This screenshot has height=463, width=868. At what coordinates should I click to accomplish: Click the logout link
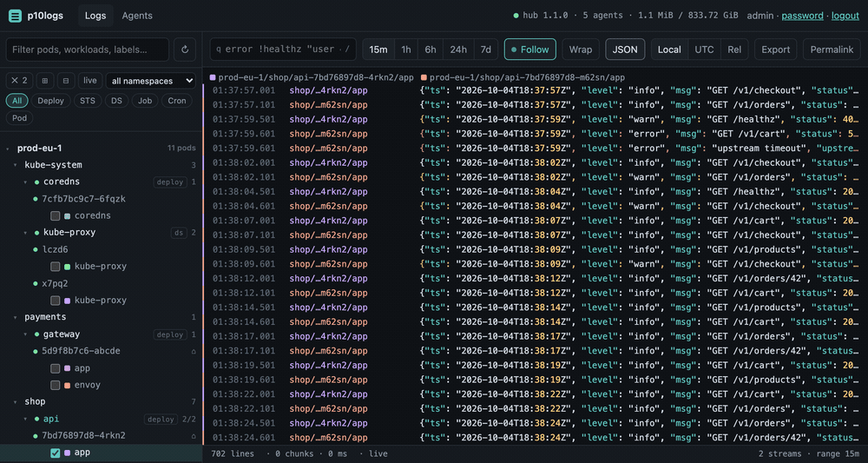click(845, 16)
